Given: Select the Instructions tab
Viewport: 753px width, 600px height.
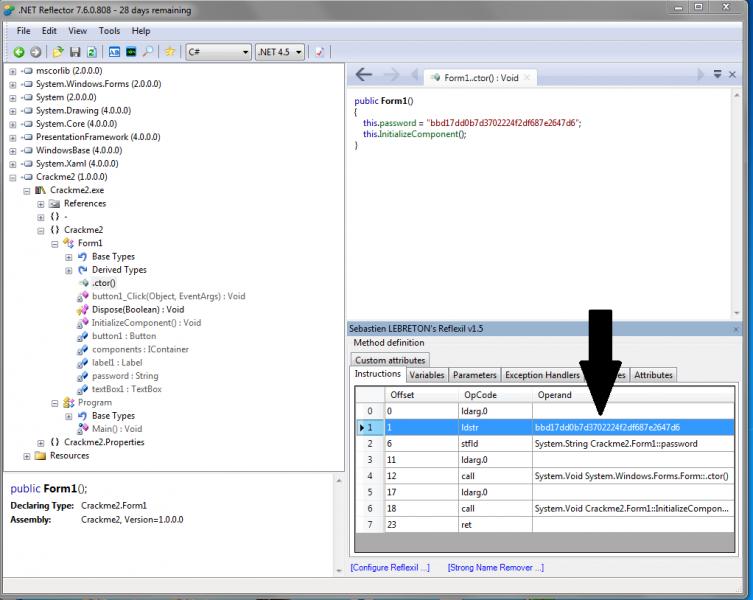Looking at the screenshot, I should coord(377,374).
